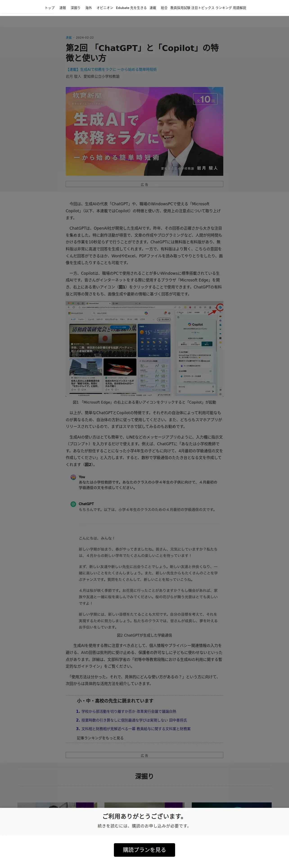Select Edubate in the navigation bar
This screenshot has width=289, height=868.
(x=122, y=8)
